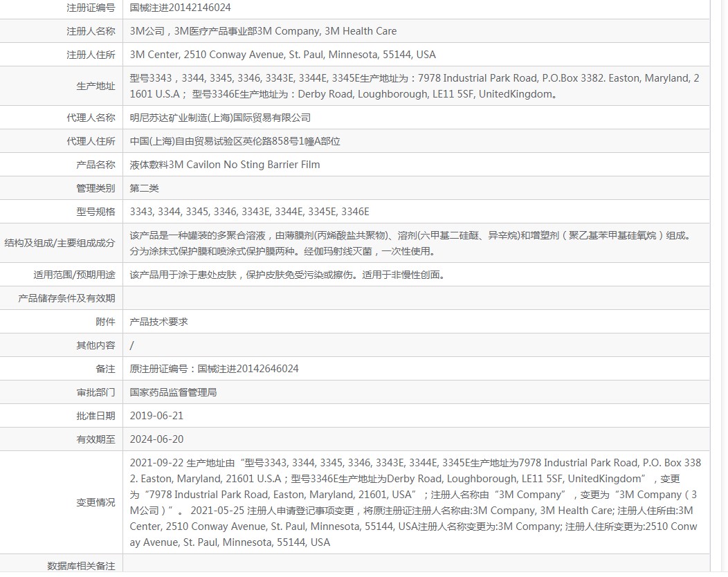Click approving department 国家药品监督管理局
The height and width of the screenshot is (577, 728).
click(173, 393)
